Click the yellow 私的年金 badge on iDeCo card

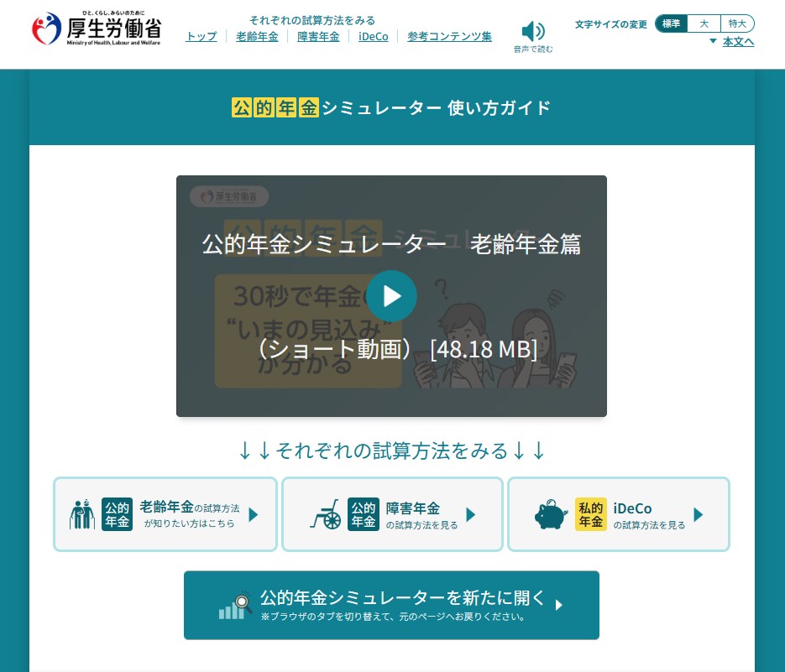click(x=591, y=513)
